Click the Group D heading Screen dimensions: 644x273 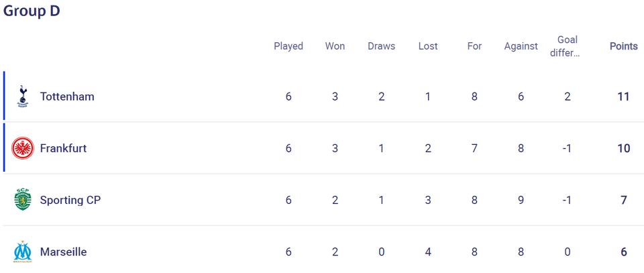click(x=32, y=11)
